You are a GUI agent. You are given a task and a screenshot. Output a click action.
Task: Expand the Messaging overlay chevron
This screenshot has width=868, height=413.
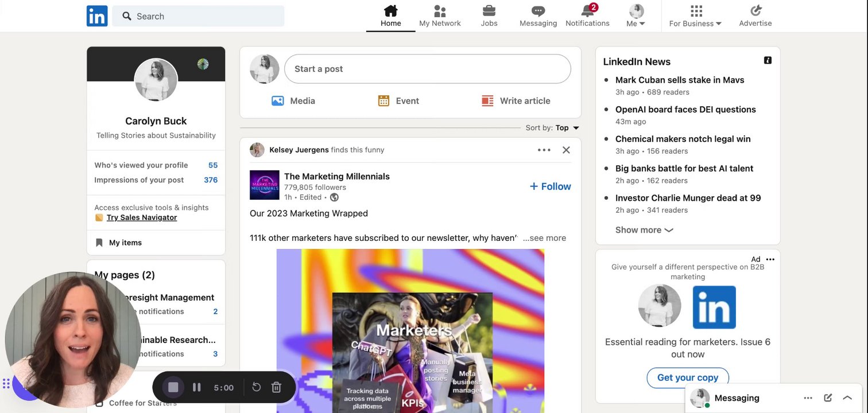click(x=847, y=398)
